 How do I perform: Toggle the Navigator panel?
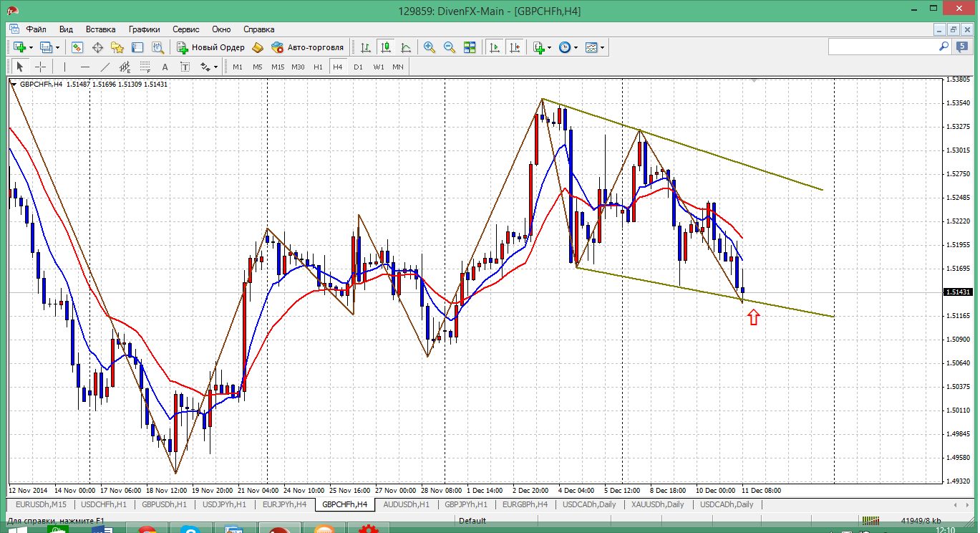pos(117,47)
